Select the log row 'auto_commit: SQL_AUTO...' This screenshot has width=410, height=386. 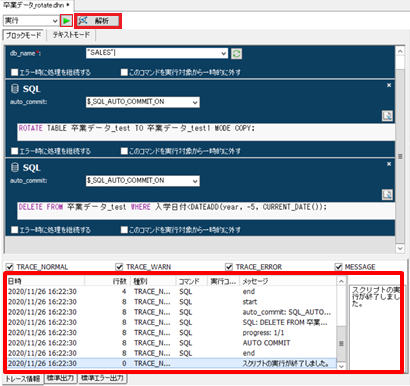(172, 312)
